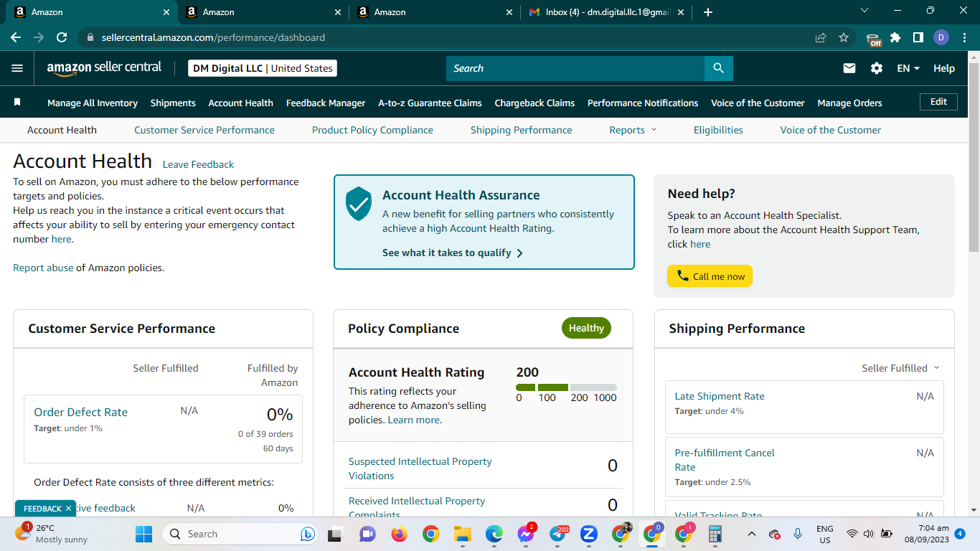This screenshot has height=551, width=980.
Task: Close the Gmail Inbox tab
Action: 680,12
